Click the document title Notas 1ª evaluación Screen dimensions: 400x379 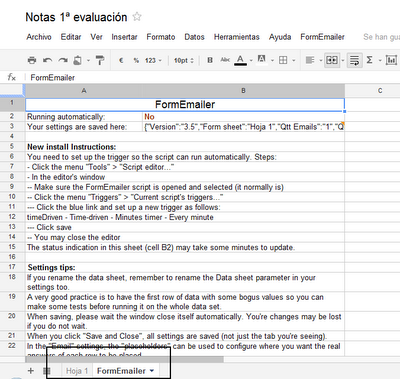(76, 17)
